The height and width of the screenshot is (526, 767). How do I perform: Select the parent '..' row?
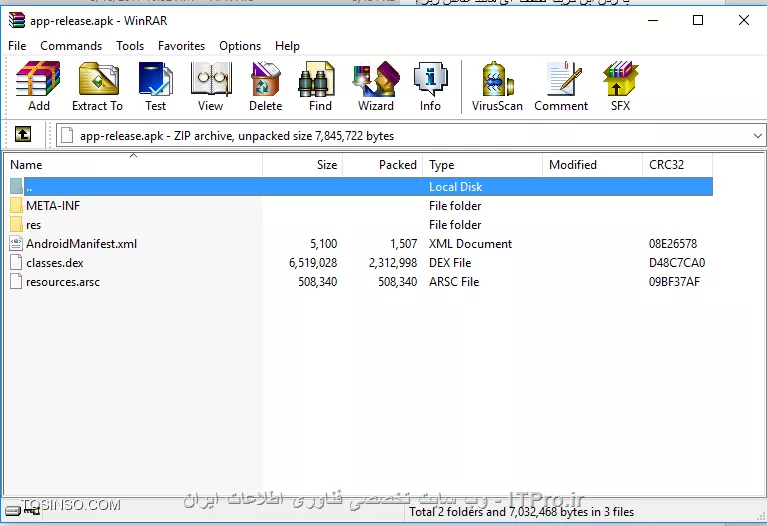361,186
